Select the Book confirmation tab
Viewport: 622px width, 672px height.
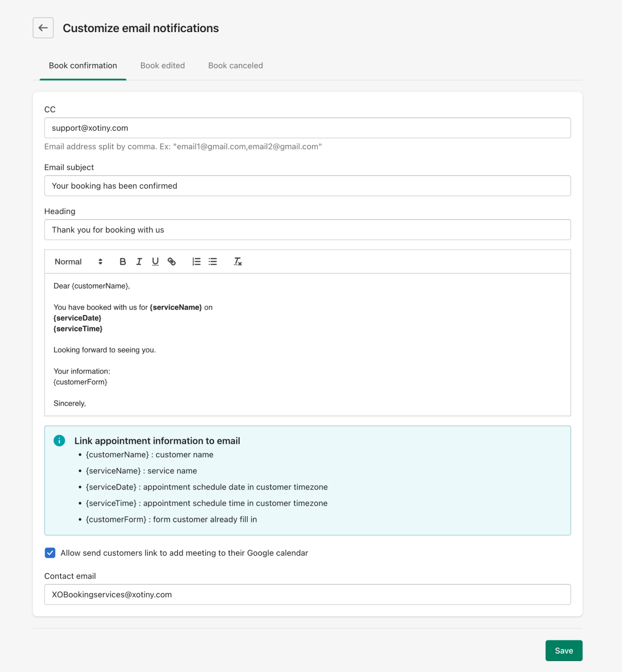[x=83, y=66]
